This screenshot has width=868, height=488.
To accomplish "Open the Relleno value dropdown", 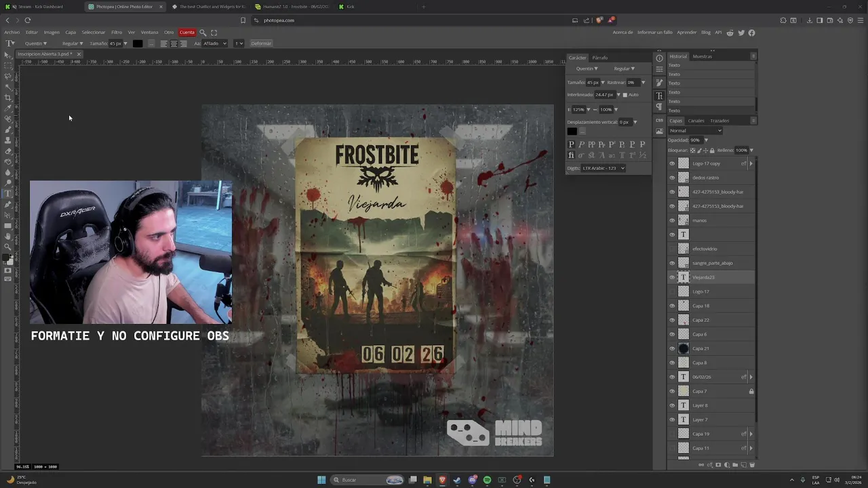I will (751, 150).
